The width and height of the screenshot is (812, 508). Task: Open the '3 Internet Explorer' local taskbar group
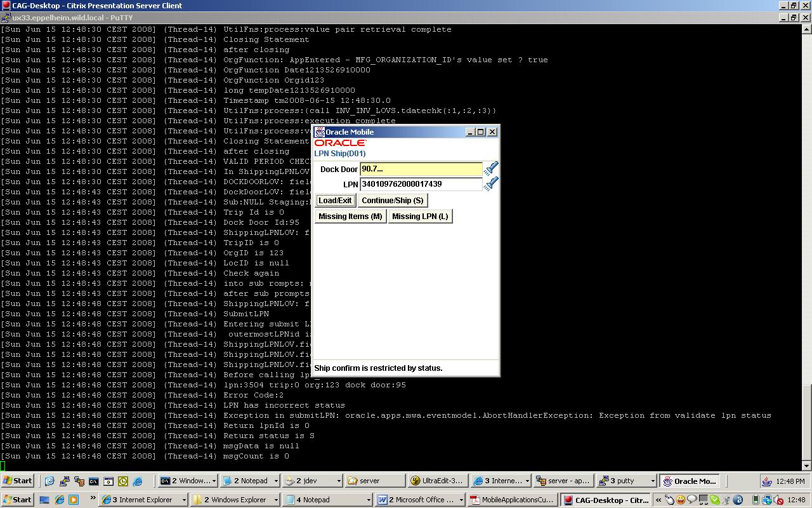click(144, 500)
